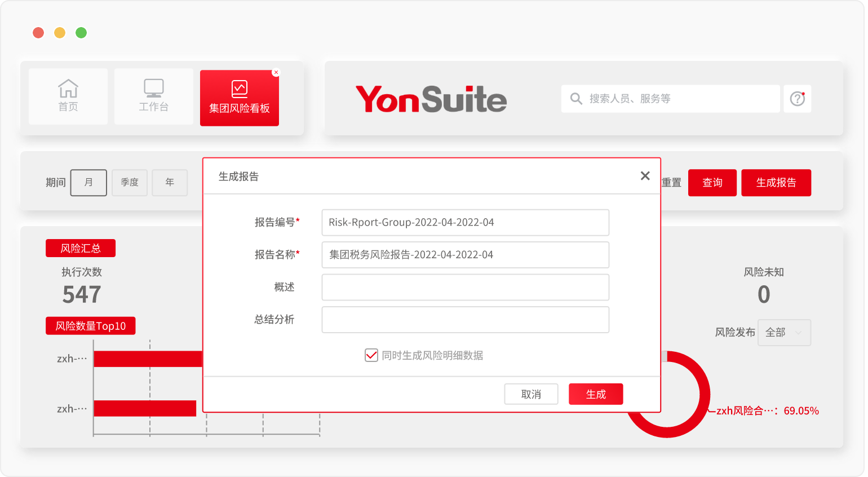Click the 生成 button in dialog
The image size is (868, 477).
point(596,394)
